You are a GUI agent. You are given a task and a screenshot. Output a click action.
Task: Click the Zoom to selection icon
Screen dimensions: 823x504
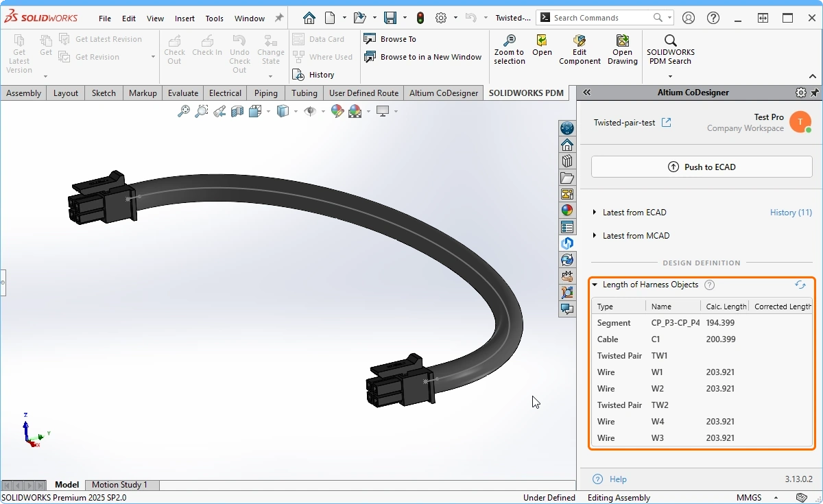click(x=509, y=41)
